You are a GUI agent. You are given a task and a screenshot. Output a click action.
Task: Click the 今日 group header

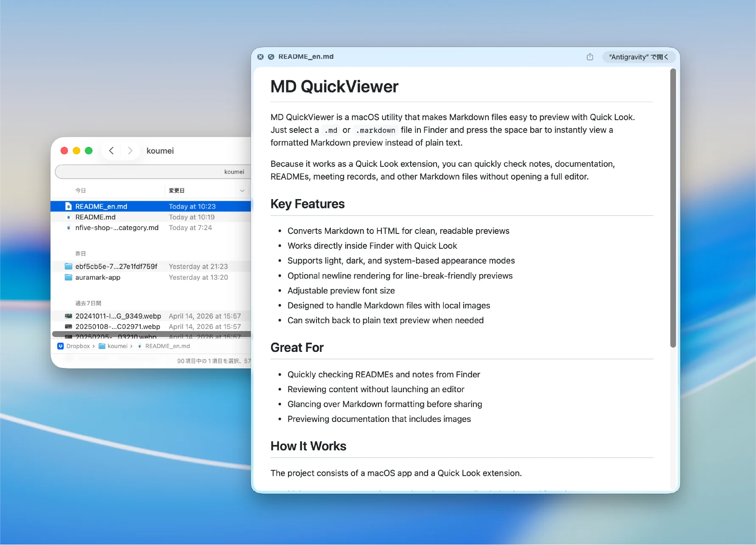(x=81, y=191)
